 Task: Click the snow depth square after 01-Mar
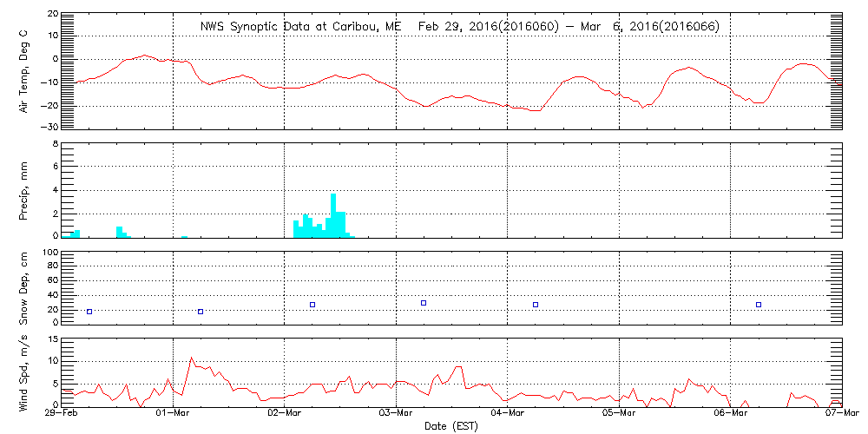[x=201, y=311]
